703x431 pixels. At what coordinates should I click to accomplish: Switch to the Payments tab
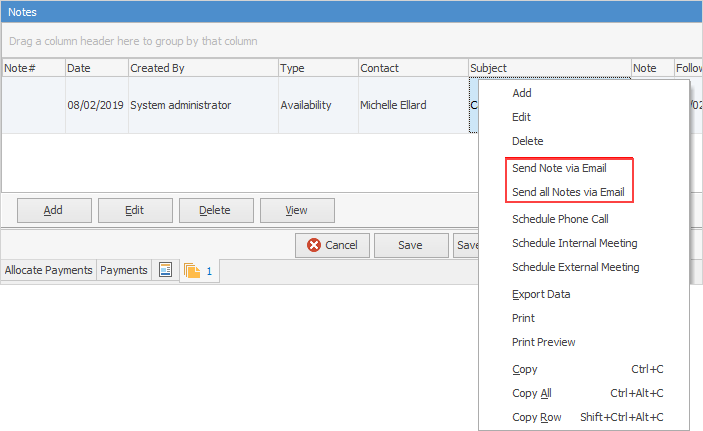point(124,270)
